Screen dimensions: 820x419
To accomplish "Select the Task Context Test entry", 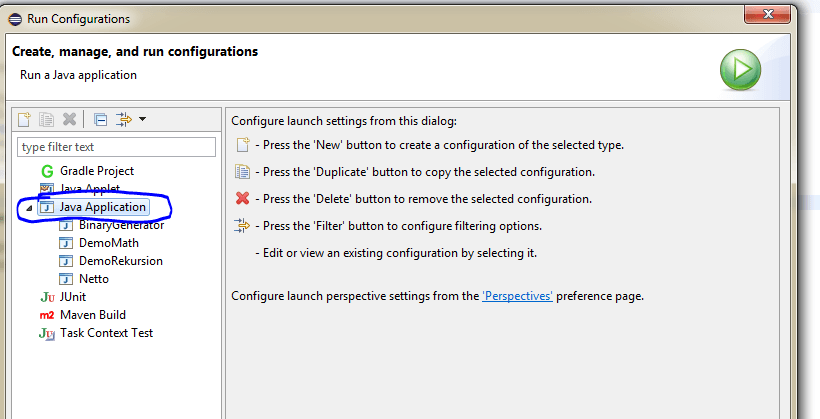I will (106, 333).
